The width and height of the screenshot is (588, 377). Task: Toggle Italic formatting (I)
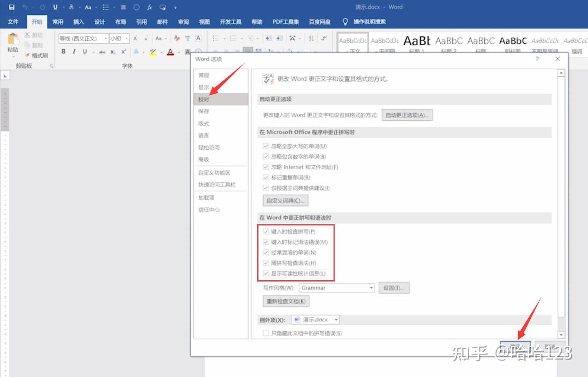coord(74,51)
